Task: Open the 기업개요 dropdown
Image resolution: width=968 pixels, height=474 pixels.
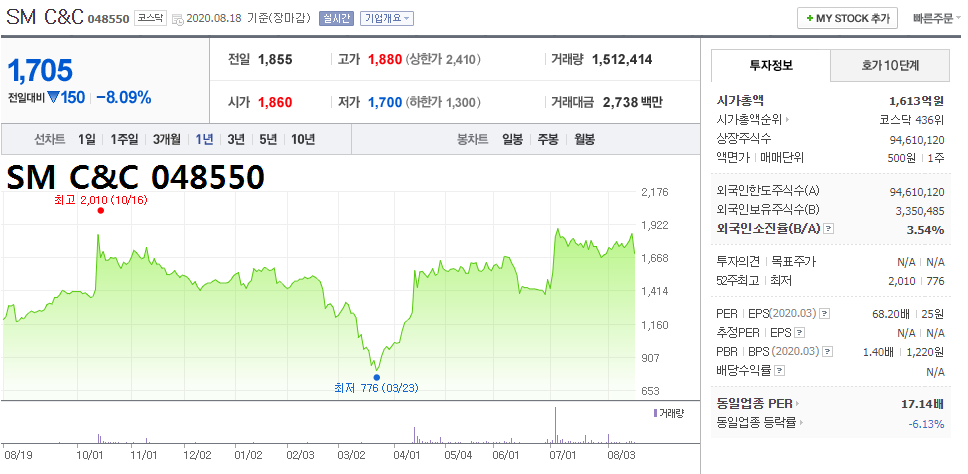Action: pos(386,19)
